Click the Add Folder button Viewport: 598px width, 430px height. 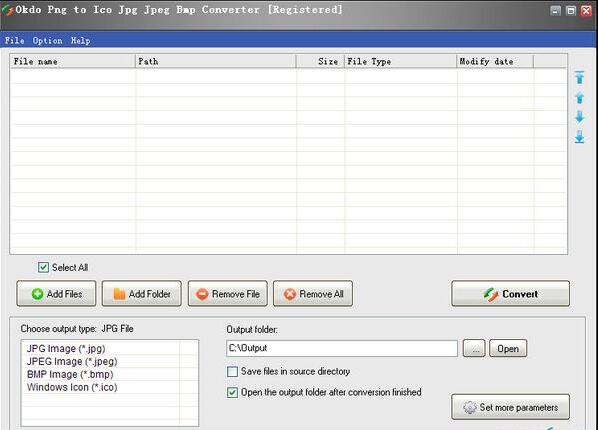pos(141,294)
